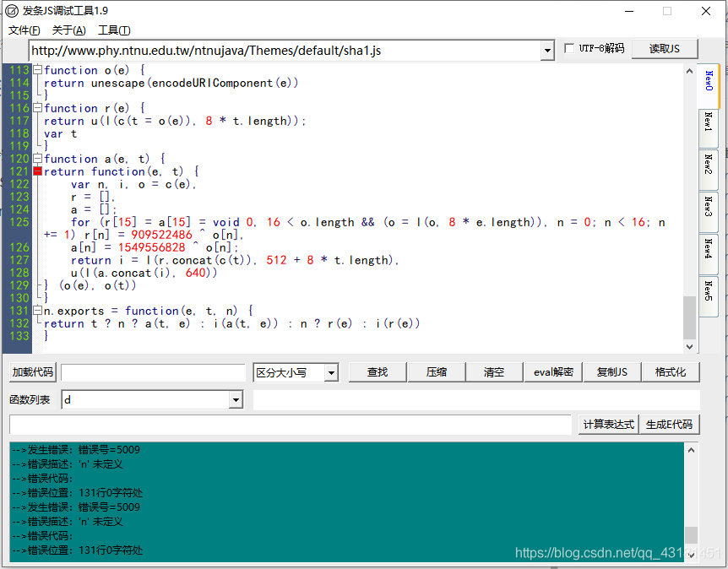Screen dimensions: 728x569
Task: Click line number 131 in the gutter
Action: [19, 311]
